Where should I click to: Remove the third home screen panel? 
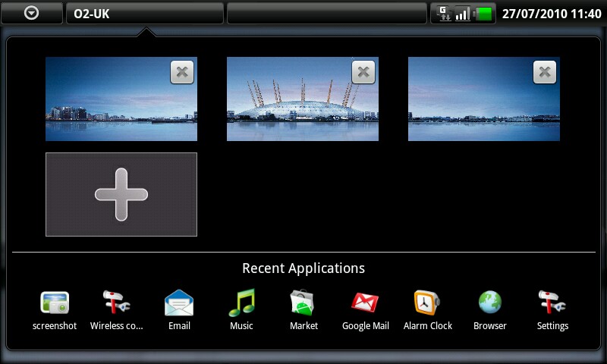(545, 72)
